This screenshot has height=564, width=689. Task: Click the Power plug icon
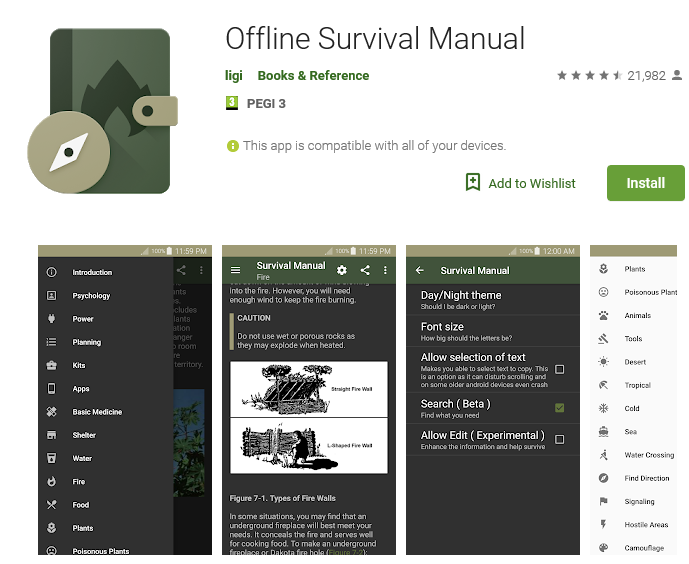coord(51,319)
